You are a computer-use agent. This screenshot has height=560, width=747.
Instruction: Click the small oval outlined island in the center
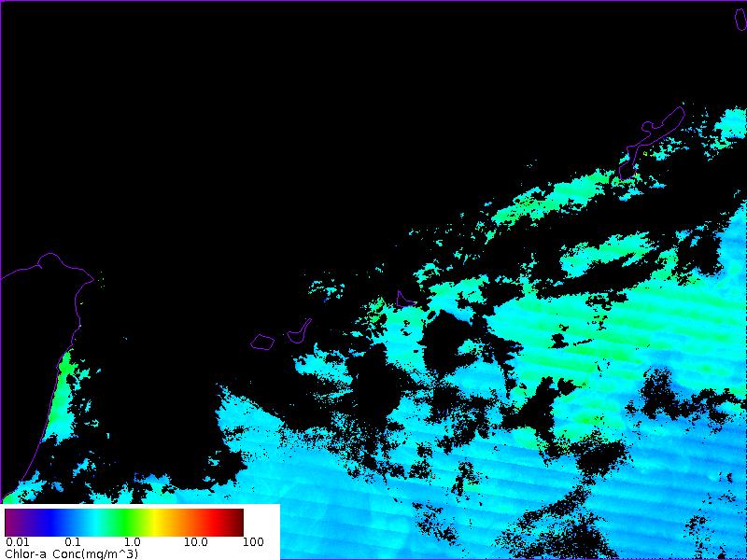[262, 343]
